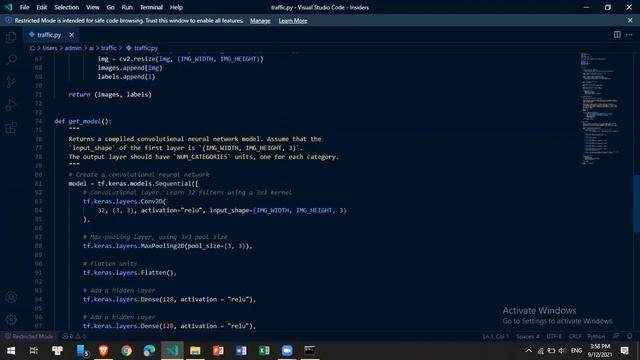
Task: Open the Source Control view
Action: click(x=11, y=82)
